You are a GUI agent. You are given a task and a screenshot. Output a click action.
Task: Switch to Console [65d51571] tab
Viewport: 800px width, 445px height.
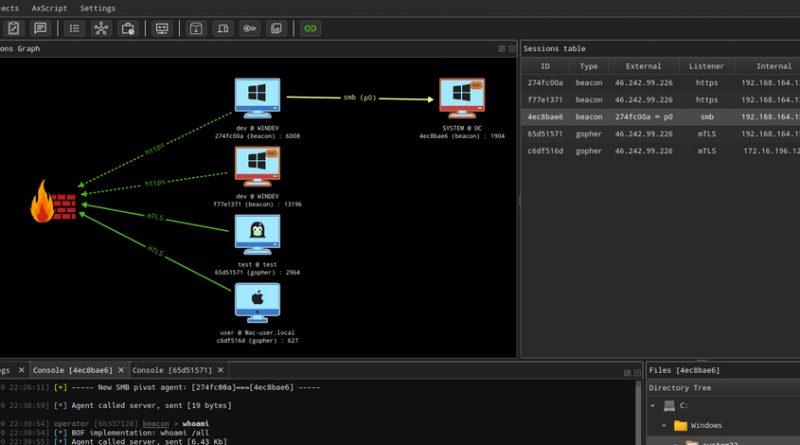174,370
